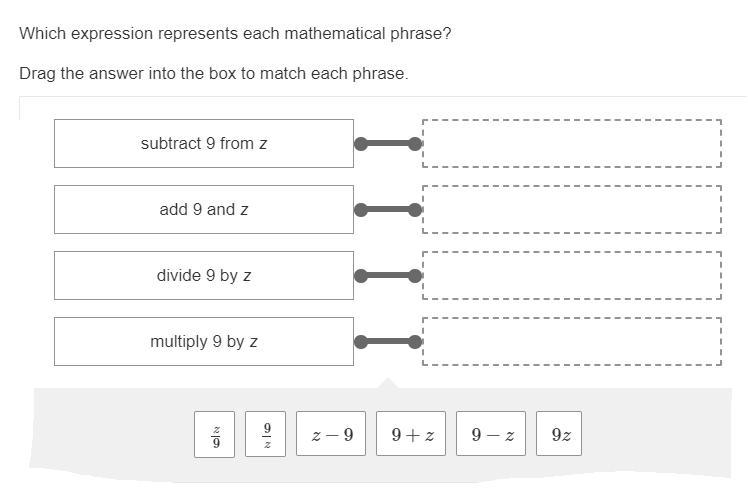Click the "subtract 9 from z" phrase box
The image size is (748, 491).
tap(204, 143)
